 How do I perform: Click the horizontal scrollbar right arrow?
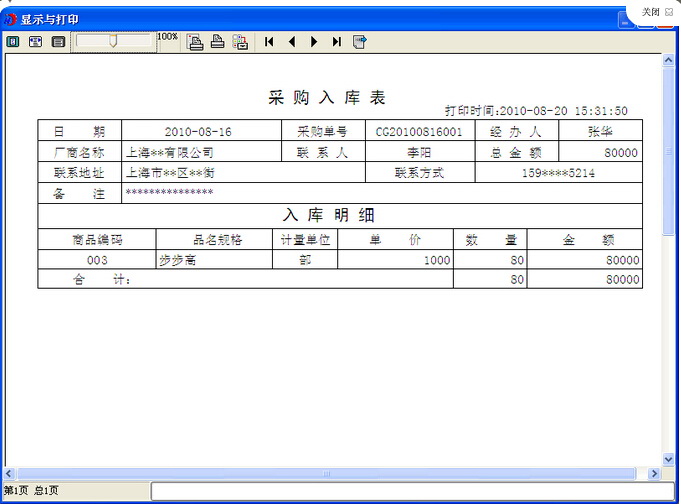point(654,473)
